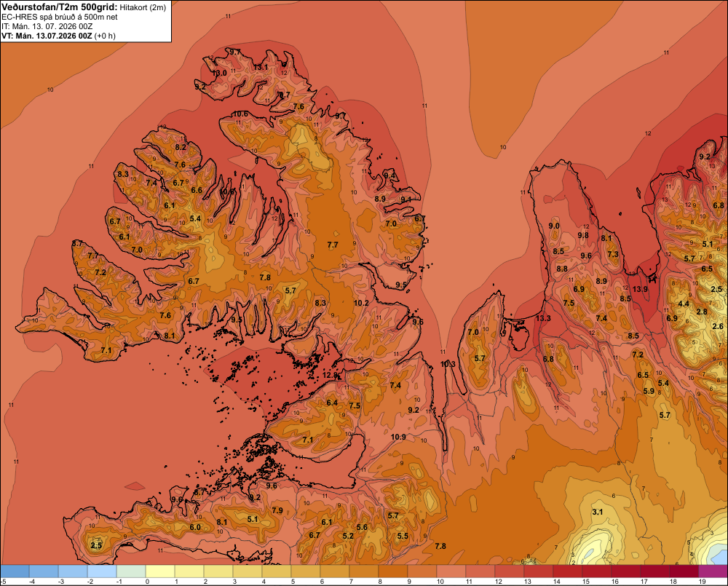
Task: Select the 10.9 temperature reading
Action: 398,437
